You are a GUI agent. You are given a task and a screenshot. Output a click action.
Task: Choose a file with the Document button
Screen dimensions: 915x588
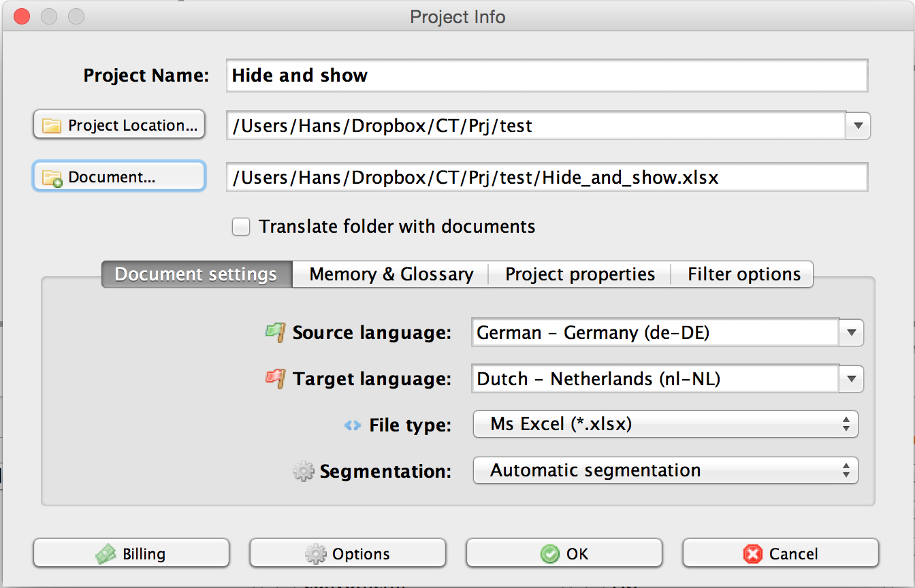coord(119,177)
